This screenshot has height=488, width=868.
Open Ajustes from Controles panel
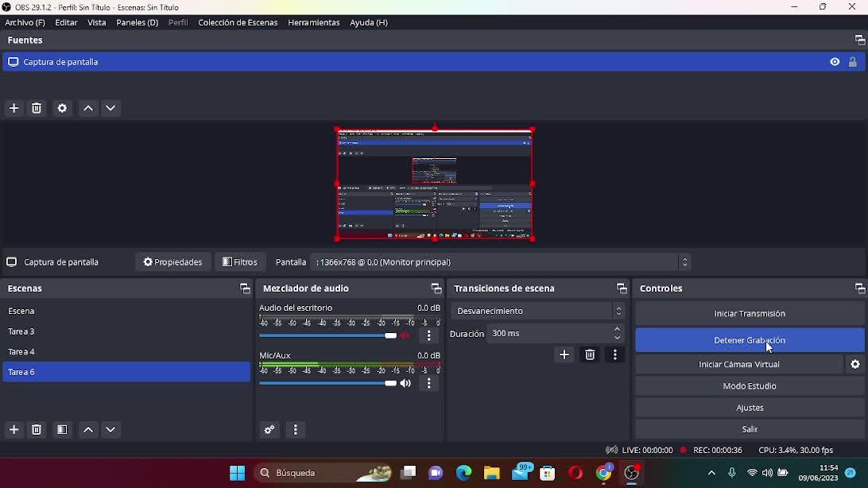[x=749, y=408]
